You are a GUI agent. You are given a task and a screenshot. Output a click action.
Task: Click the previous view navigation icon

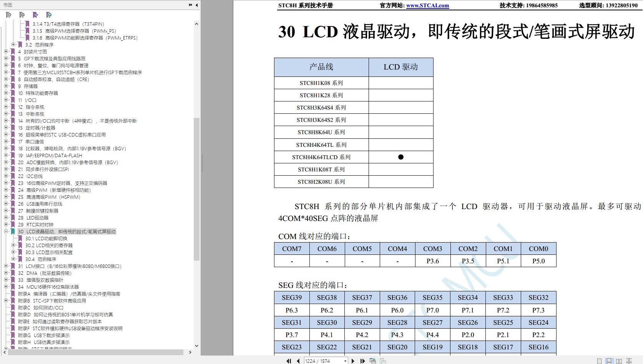coord(373,361)
